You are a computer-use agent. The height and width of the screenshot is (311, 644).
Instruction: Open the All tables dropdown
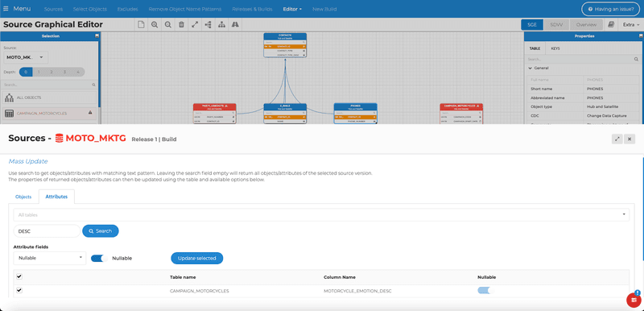point(321,214)
